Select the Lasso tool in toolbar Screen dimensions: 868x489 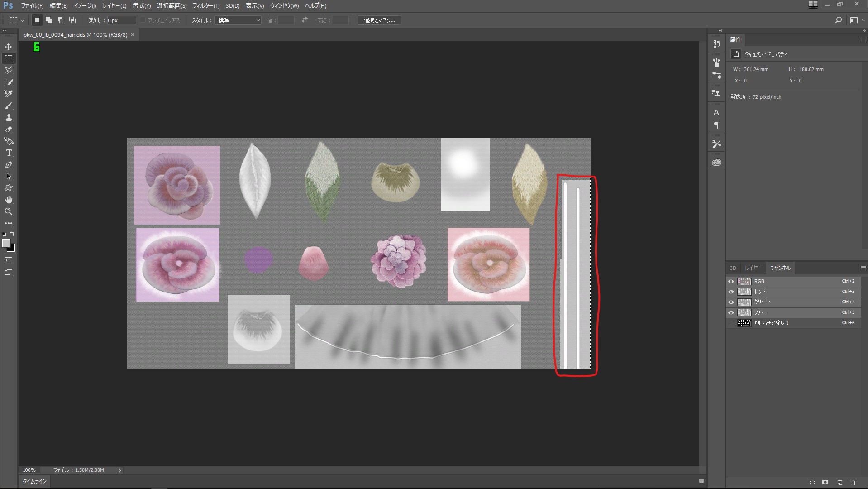pyautogui.click(x=9, y=70)
